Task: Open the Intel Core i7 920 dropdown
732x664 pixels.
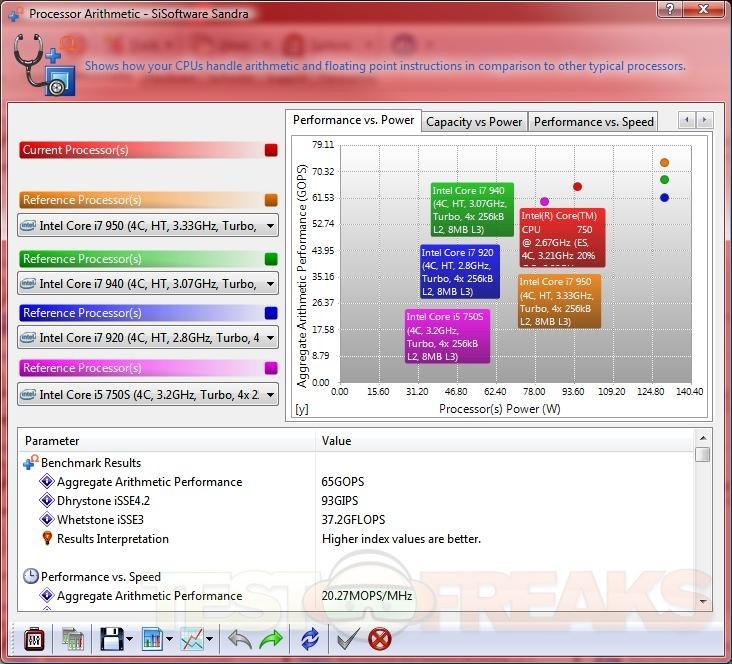Action: (x=270, y=339)
